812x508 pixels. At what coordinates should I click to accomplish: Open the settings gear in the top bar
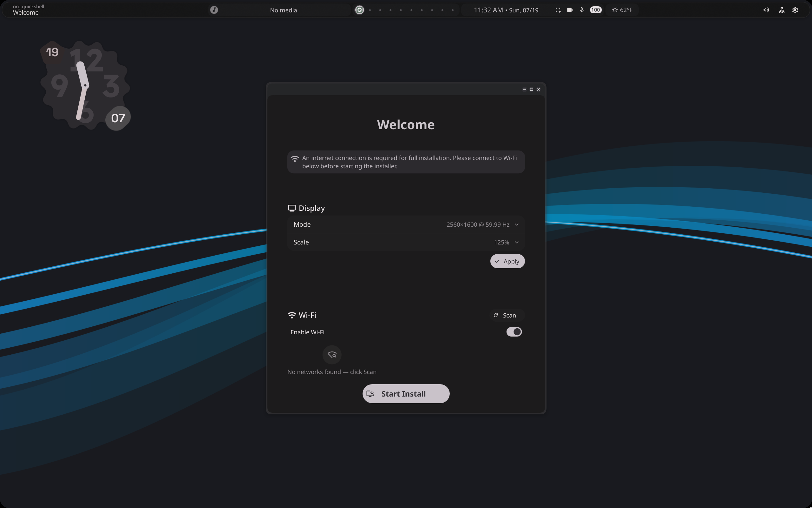[795, 10]
